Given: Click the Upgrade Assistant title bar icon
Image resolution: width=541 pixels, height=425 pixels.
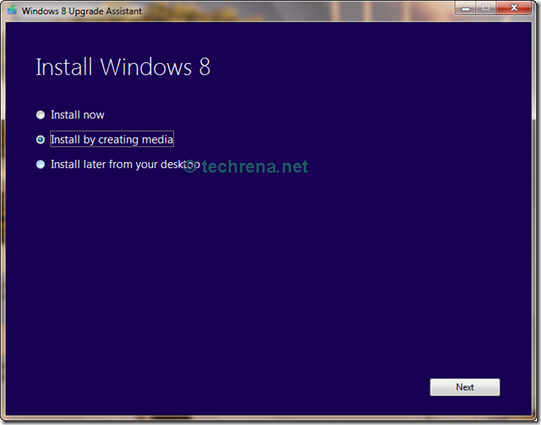Looking at the screenshot, I should point(12,10).
